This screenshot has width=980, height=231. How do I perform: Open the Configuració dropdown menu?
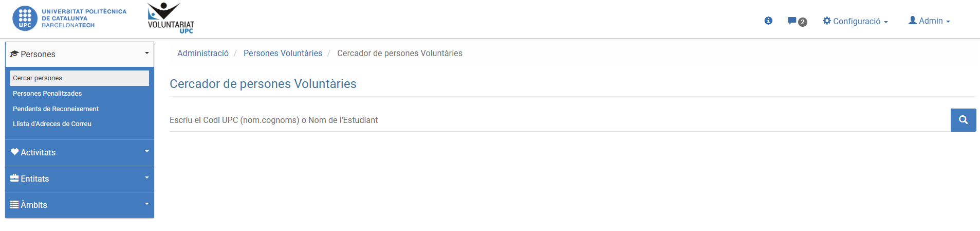tap(856, 21)
